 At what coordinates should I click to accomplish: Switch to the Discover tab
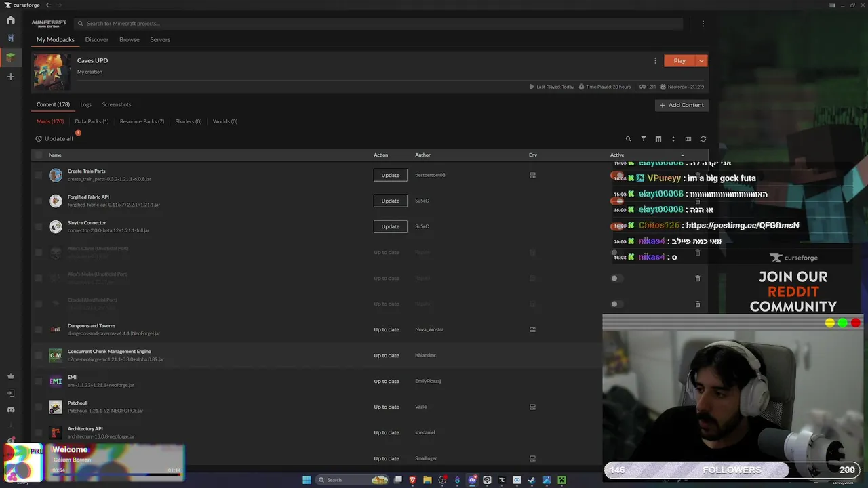[x=97, y=39]
